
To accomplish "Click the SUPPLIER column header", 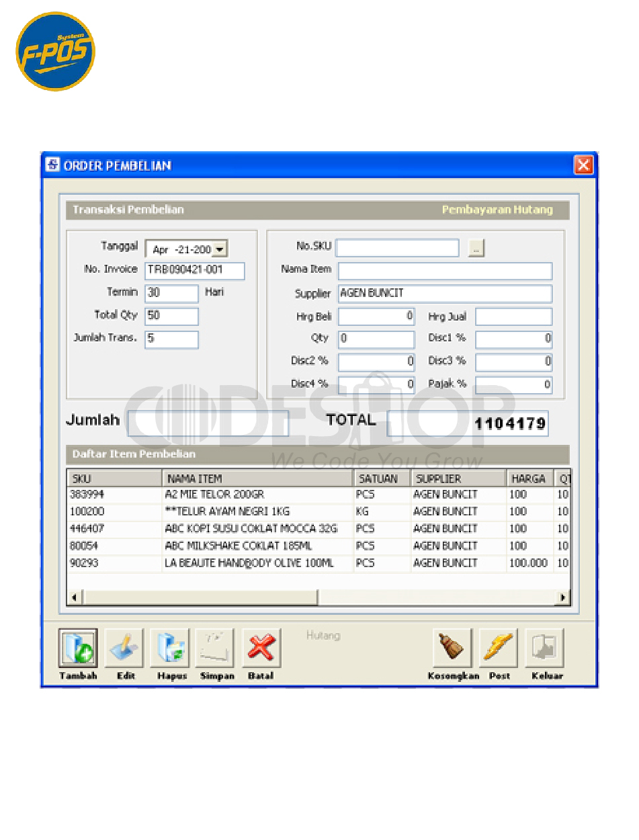I will [458, 478].
